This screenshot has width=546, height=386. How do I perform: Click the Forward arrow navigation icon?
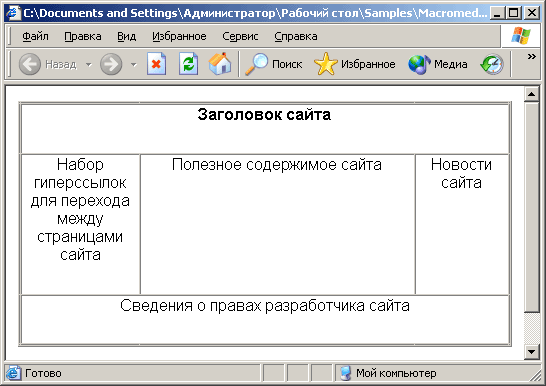point(111,64)
